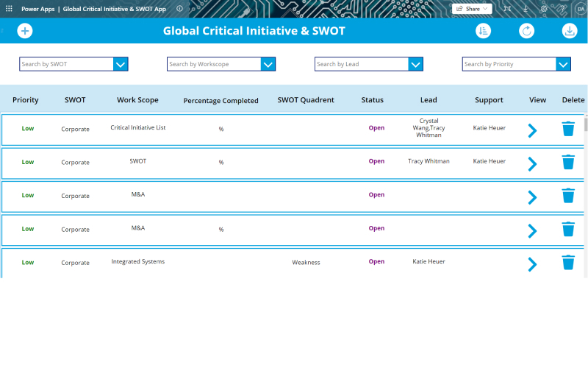Screen dimensions: 588x368
Task: View the M&A row showing percent sign
Action: pyautogui.click(x=532, y=231)
